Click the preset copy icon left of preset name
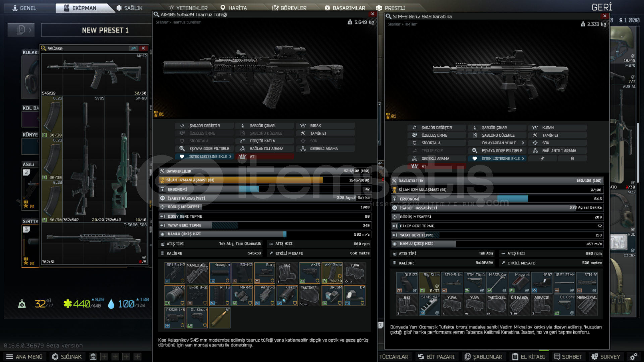The width and height of the screenshot is (644, 362). point(21,30)
